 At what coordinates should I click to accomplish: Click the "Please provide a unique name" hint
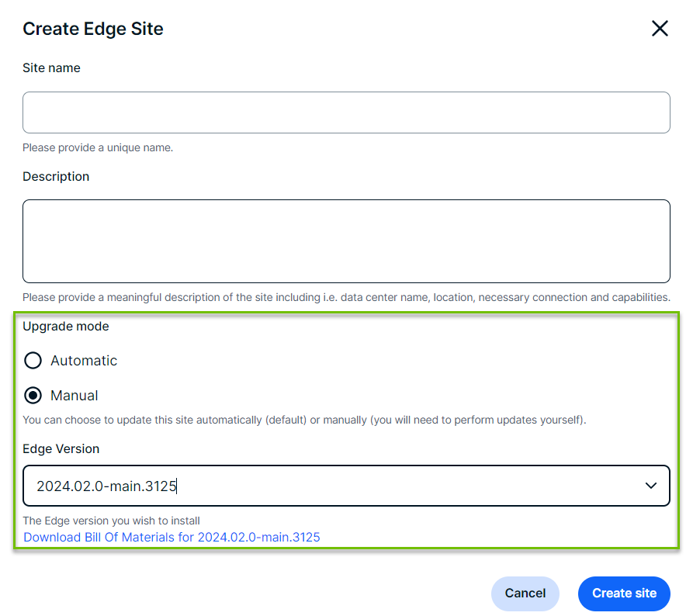[98, 147]
